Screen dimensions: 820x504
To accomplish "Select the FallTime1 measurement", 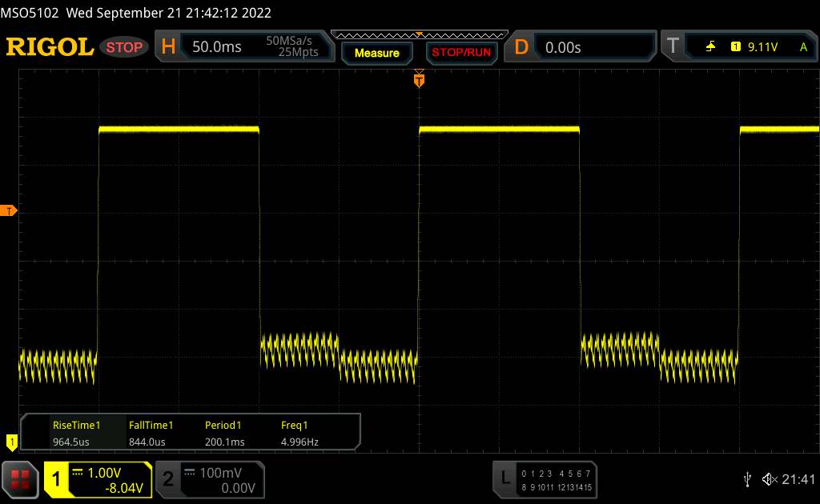I will click(151, 425).
